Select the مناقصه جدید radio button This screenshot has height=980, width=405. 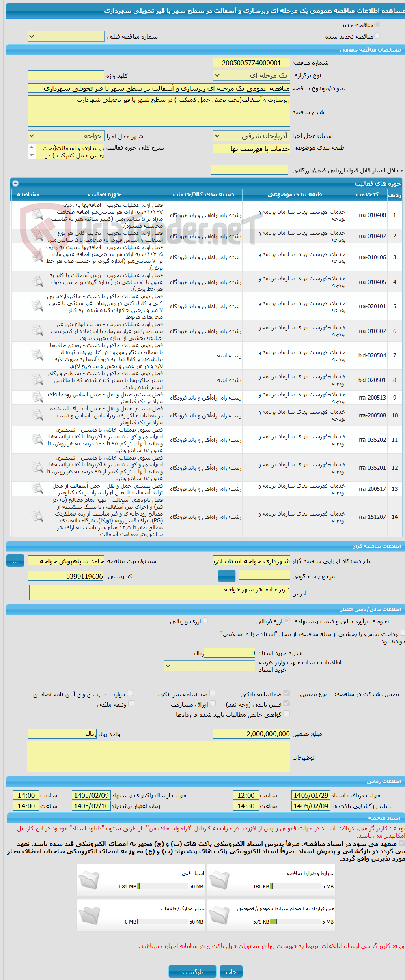click(377, 25)
